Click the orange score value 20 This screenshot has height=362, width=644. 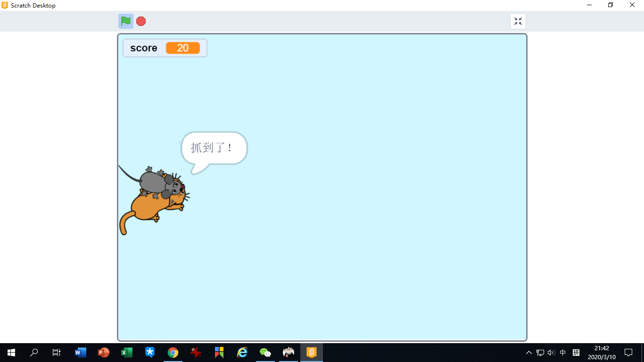coord(183,48)
